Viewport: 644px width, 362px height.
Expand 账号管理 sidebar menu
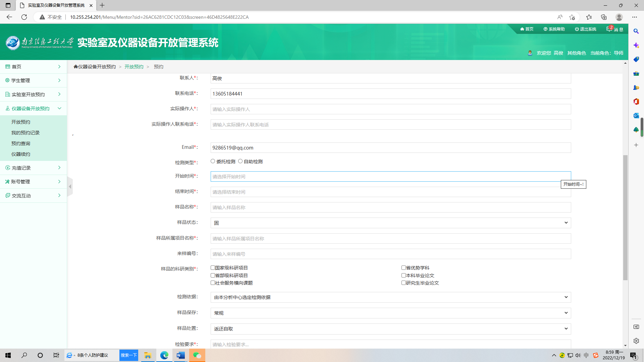point(33,182)
